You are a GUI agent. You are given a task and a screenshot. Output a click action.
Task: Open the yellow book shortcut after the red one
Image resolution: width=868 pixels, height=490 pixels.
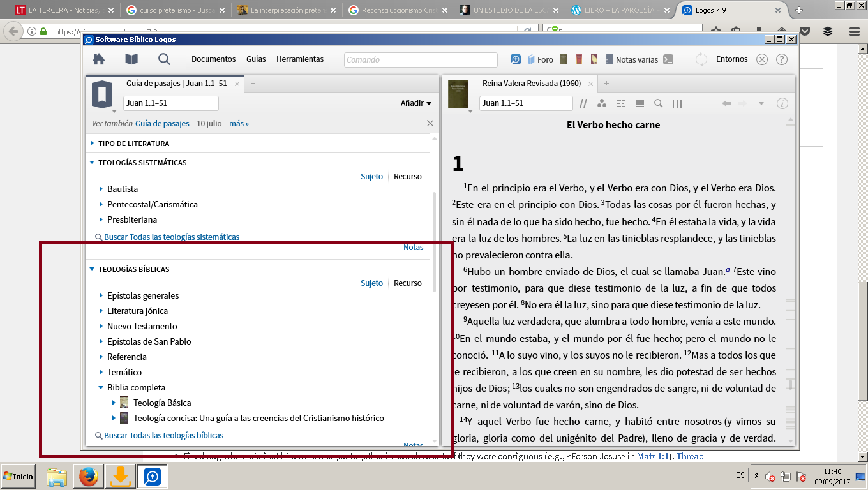594,59
